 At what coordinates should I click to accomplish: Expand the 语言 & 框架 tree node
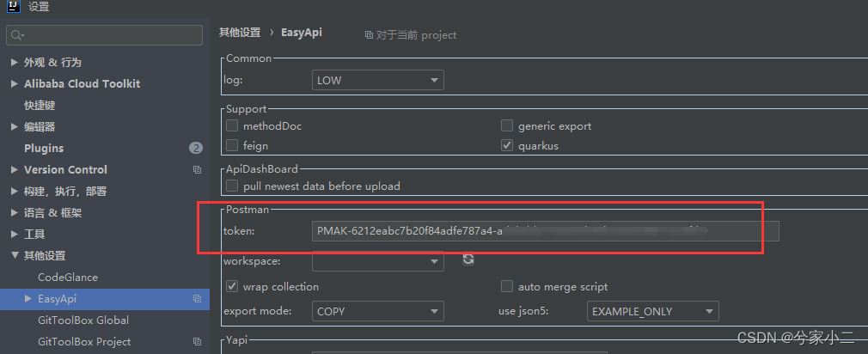[15, 213]
